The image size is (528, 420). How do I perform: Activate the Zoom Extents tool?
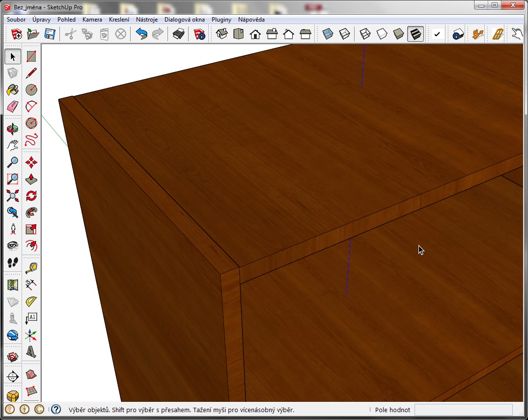click(13, 196)
